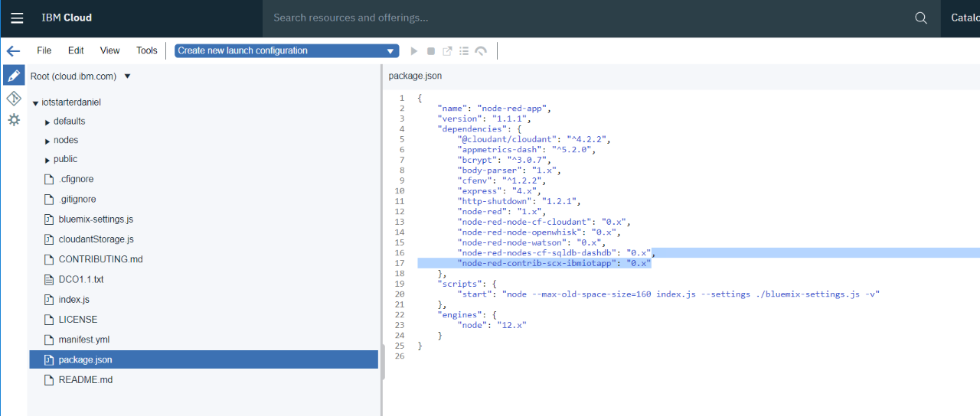The width and height of the screenshot is (980, 416).
Task: Click the "node": "12.x" engines line
Action: click(x=492, y=325)
